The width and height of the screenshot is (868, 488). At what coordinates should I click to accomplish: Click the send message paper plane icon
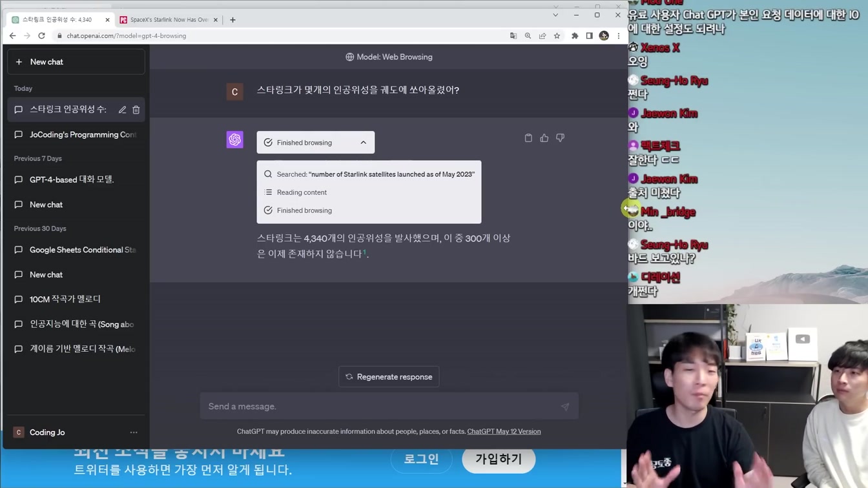pyautogui.click(x=565, y=407)
